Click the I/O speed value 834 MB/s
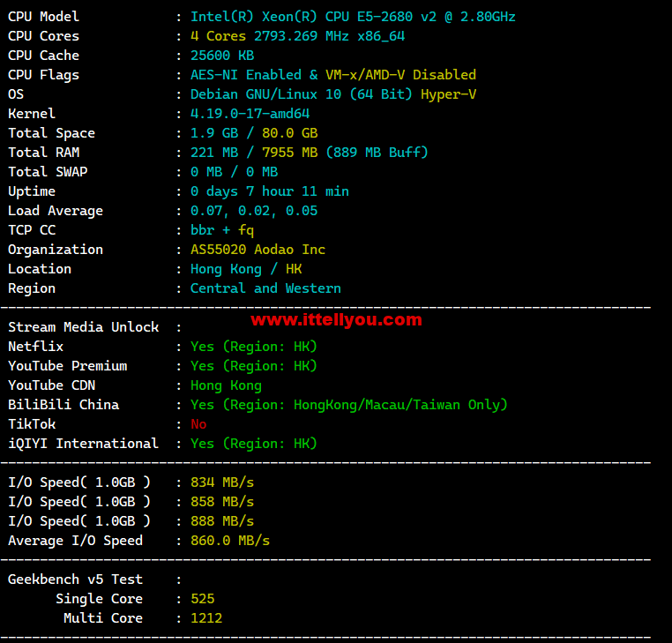 point(222,482)
